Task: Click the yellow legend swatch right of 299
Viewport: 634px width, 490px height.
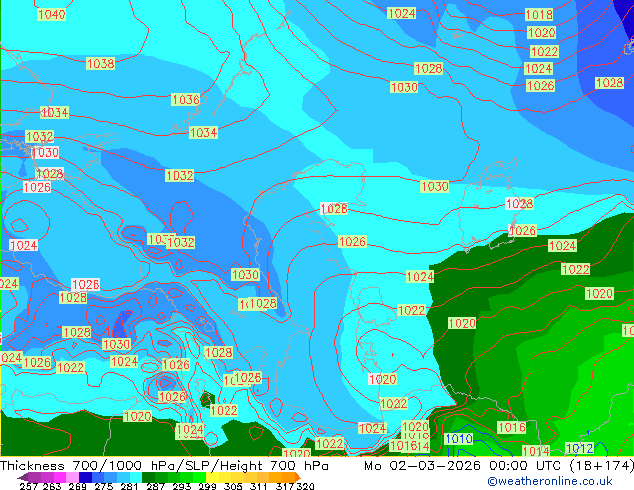Action: click(212, 477)
